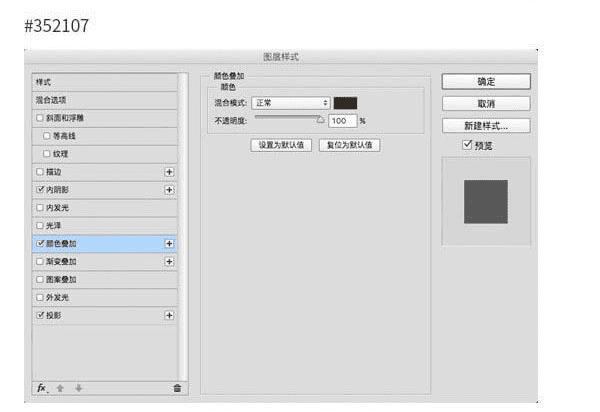Click the gray preview thumbnail square
600x412 pixels.
point(486,202)
